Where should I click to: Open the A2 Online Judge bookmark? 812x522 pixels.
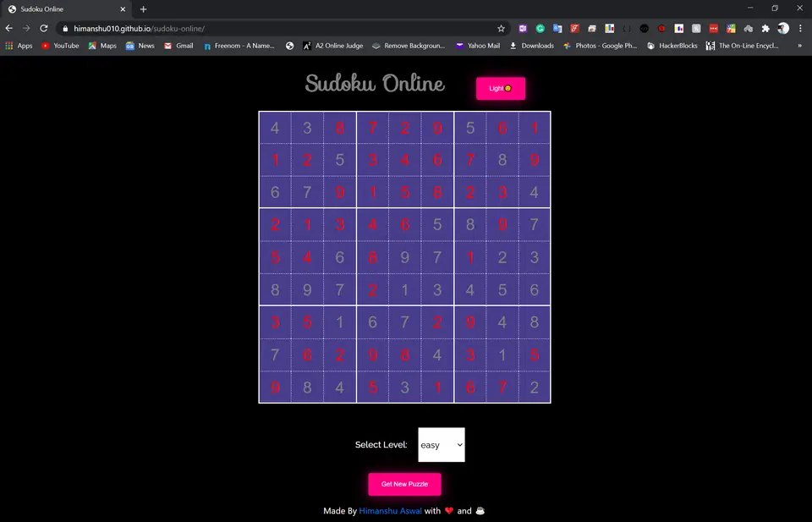[333, 46]
